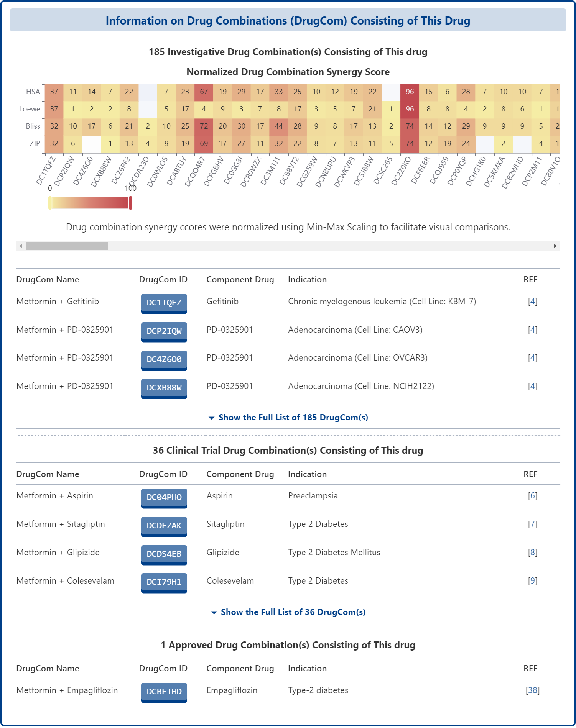Click the yellow minimum handle on color scale

point(50,203)
